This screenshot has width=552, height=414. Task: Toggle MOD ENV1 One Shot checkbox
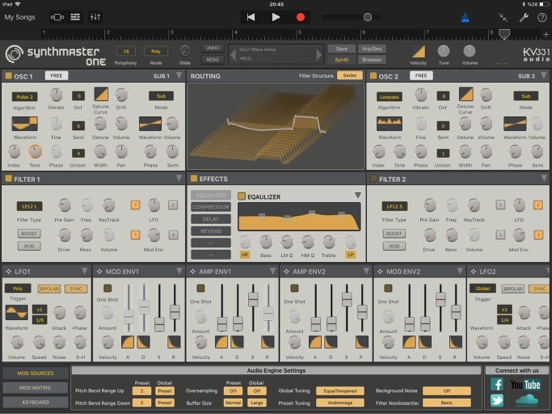coord(107,288)
